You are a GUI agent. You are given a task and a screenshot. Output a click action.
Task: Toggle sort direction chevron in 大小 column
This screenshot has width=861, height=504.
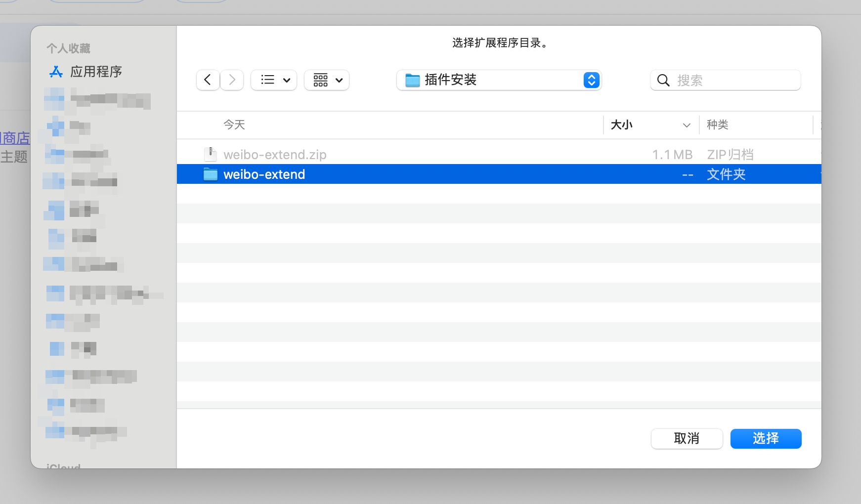click(x=686, y=126)
